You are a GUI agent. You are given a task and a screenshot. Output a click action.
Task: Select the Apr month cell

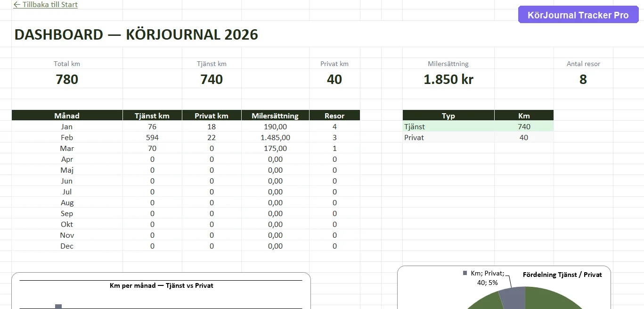click(67, 159)
